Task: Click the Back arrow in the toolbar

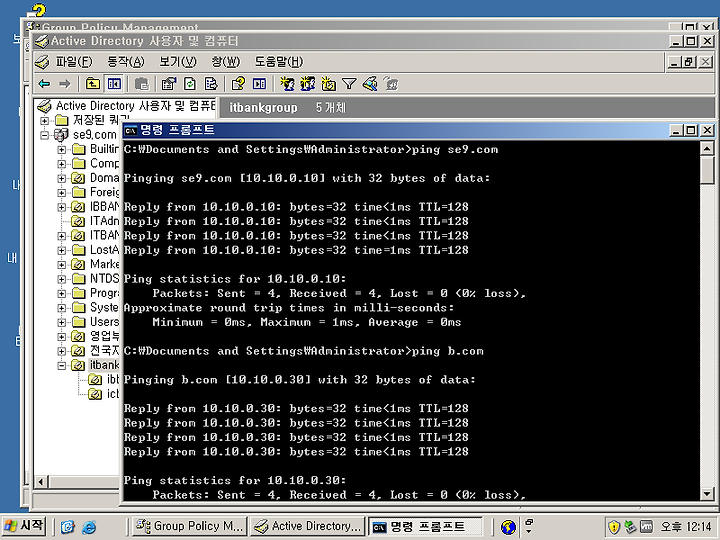Action: [44, 84]
